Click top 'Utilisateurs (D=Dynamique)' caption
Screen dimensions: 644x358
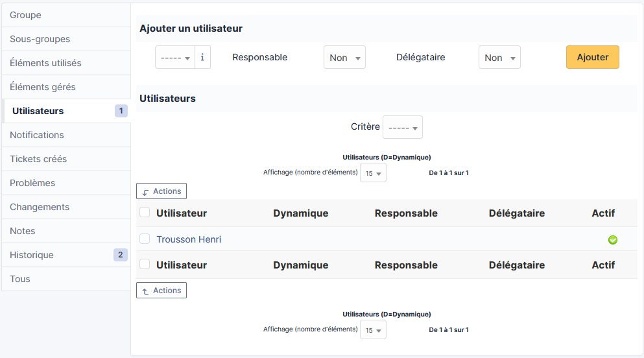coord(387,157)
